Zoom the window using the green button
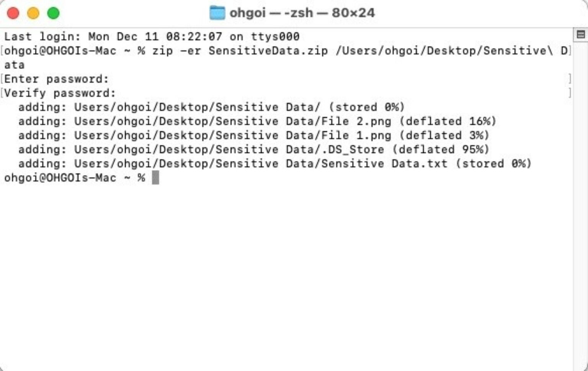Image resolution: width=588 pixels, height=371 pixels. coord(53,13)
